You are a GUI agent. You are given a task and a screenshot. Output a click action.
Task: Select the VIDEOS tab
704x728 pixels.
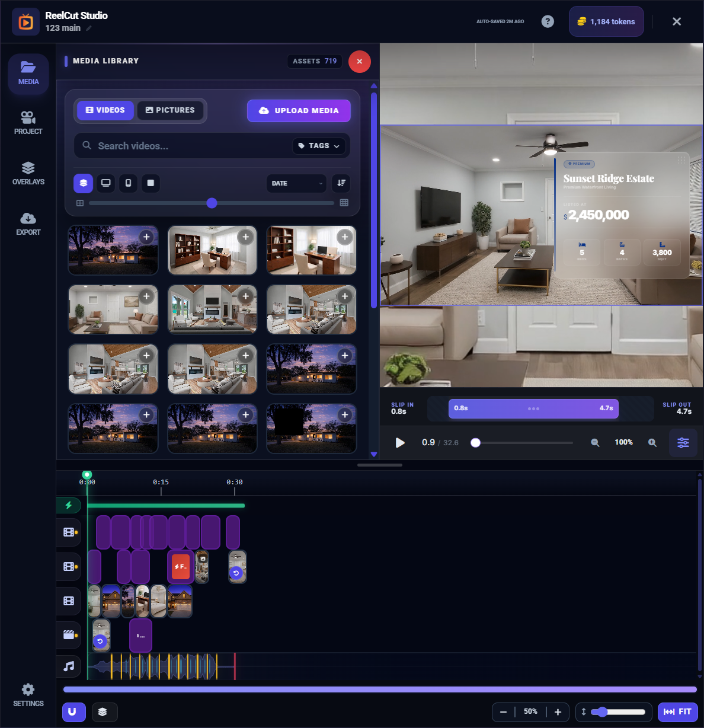105,110
